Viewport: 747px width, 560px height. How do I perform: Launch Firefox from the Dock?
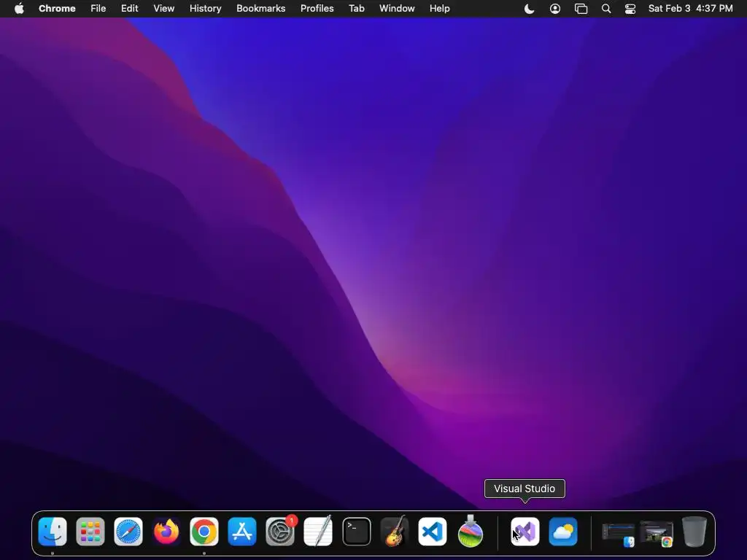tap(166, 532)
